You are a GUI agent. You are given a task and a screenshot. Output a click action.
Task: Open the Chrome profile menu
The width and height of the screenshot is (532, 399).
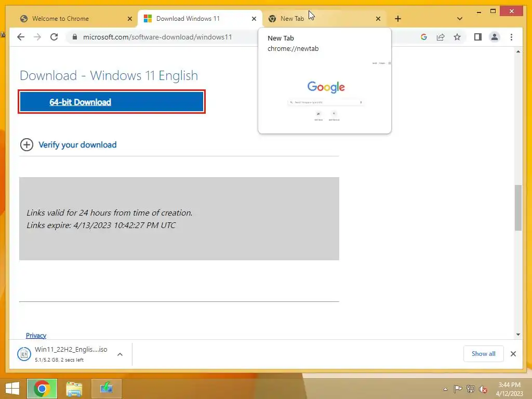pyautogui.click(x=495, y=37)
